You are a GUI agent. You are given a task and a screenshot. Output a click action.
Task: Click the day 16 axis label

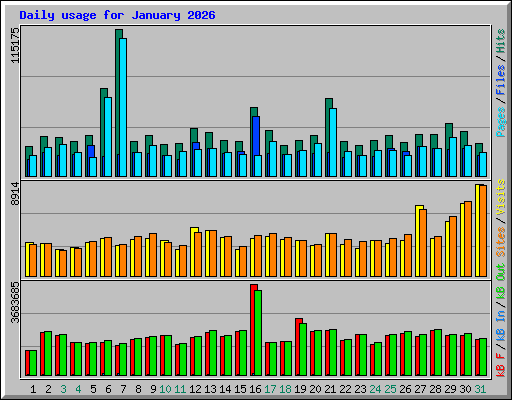point(255,389)
